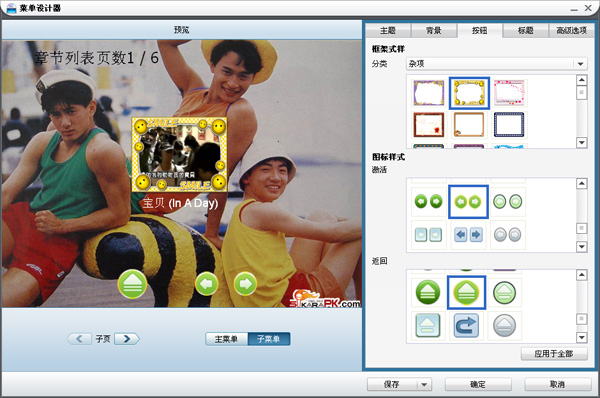Choose dark green arrow pair icon style
Viewport: 600px width, 398px height.
pos(428,201)
